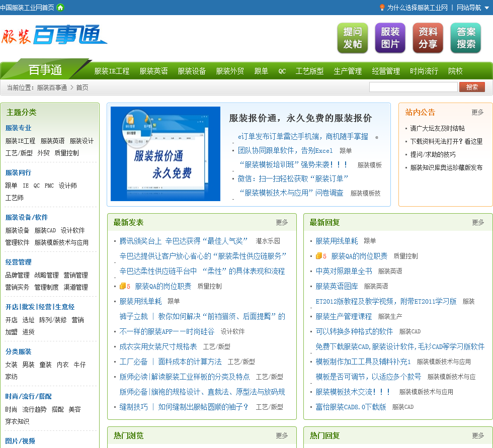The height and width of the screenshot is (448, 493).
Task: Click the 灌水乐园 tag after first post
Action: point(268,241)
